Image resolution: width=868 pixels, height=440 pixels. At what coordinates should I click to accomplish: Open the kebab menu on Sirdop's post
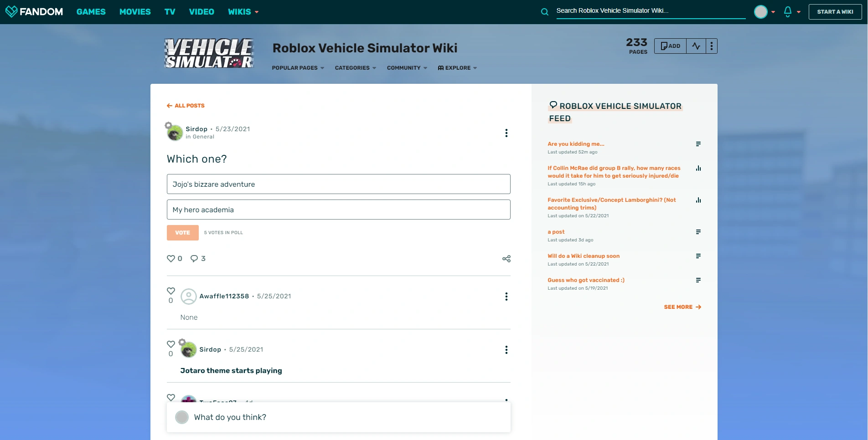pos(506,133)
